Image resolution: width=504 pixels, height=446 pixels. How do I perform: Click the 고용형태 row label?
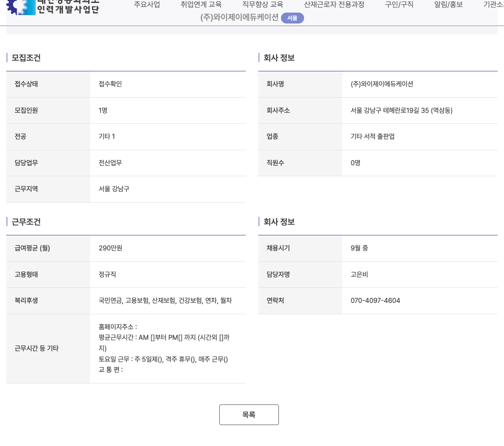pyautogui.click(x=26, y=274)
